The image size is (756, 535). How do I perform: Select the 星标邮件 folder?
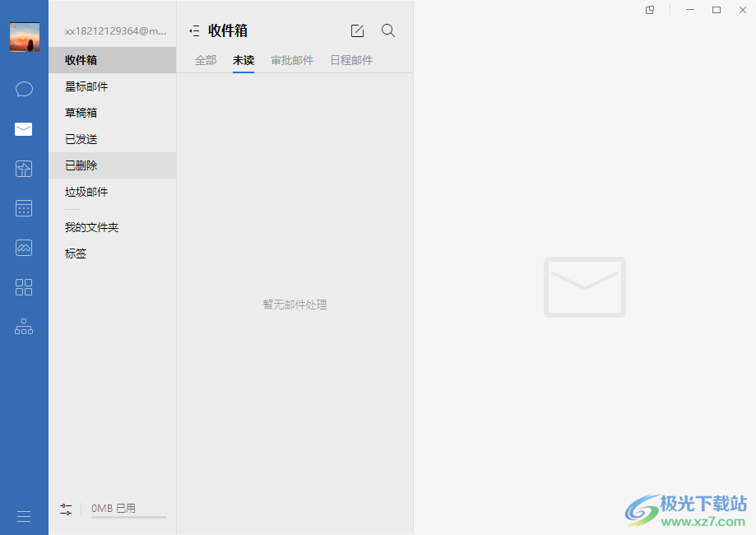[x=85, y=86]
